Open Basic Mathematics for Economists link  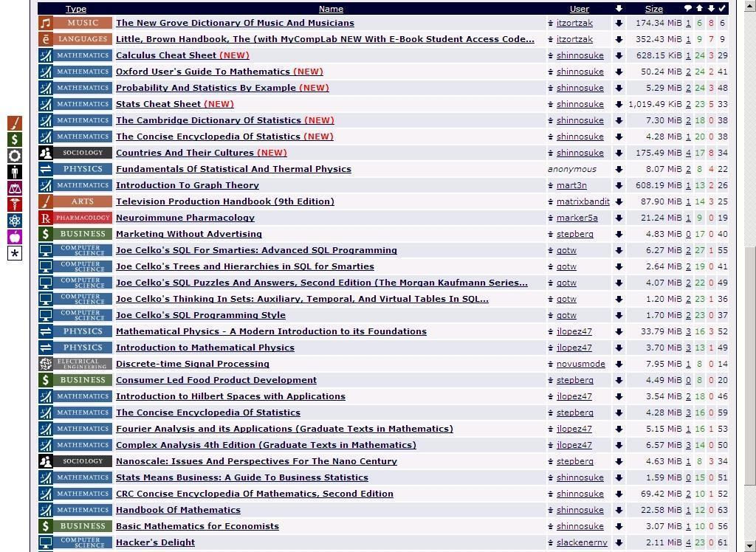(x=197, y=526)
